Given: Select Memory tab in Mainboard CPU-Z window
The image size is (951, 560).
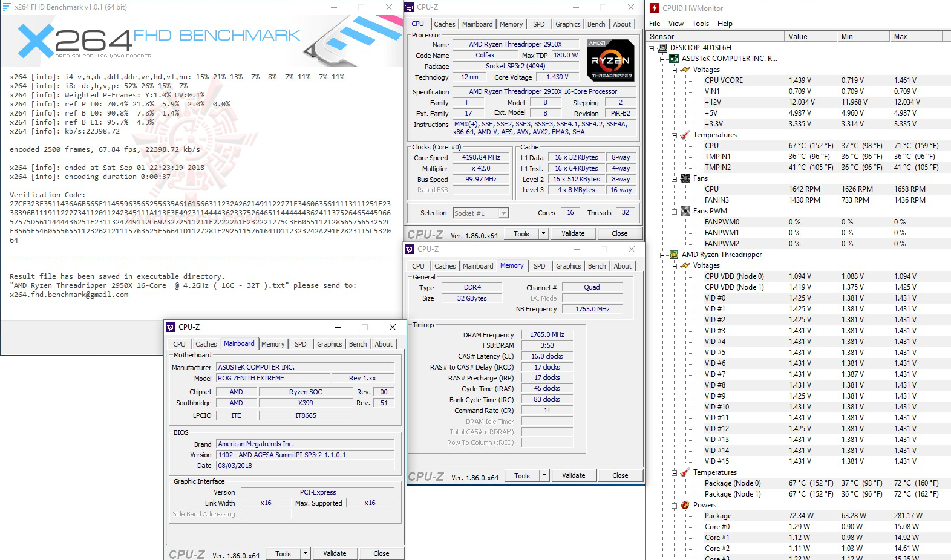Looking at the screenshot, I should pos(273,344).
